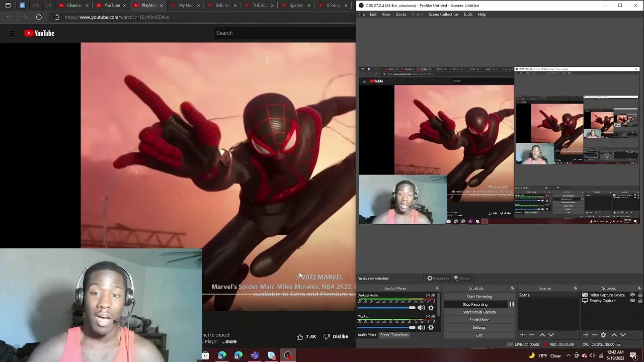Mute Mic/Aux speaker icon in OBS
644x362 pixels.
click(x=421, y=327)
